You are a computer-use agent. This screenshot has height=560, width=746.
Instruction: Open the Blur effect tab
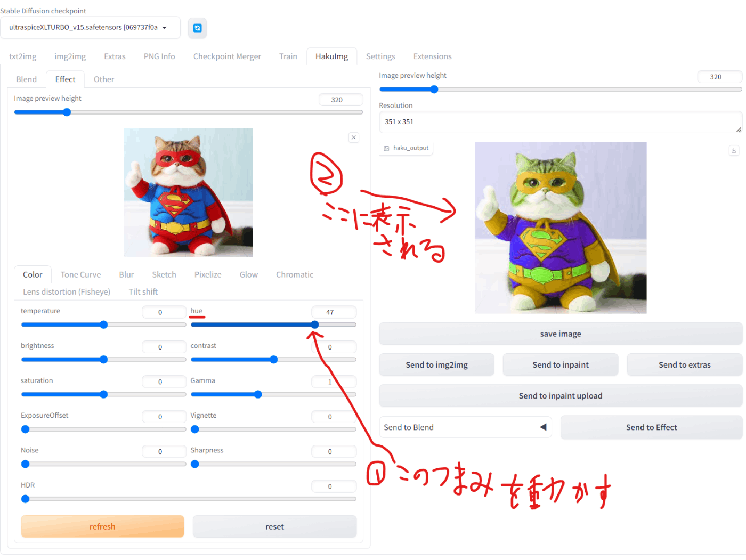pyautogui.click(x=126, y=275)
